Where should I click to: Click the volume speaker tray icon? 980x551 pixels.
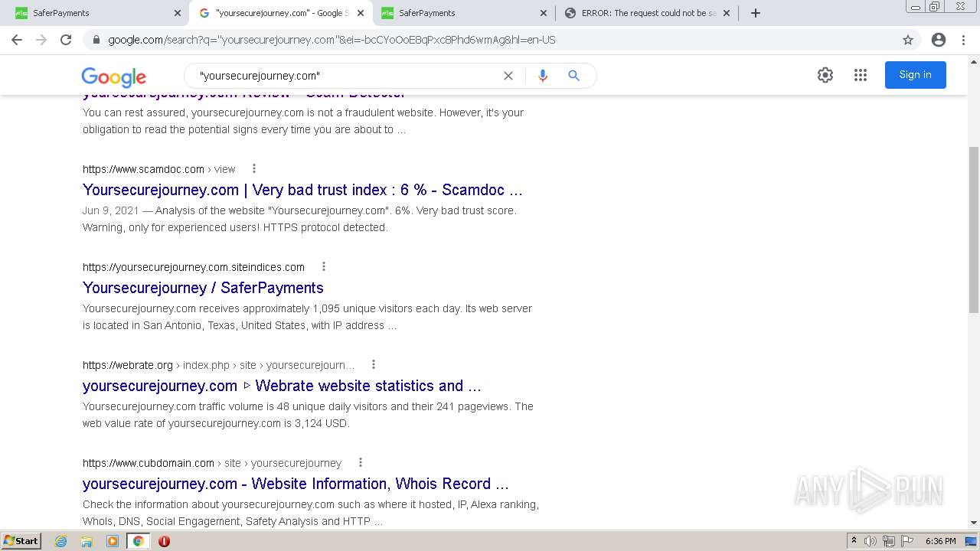coord(871,541)
